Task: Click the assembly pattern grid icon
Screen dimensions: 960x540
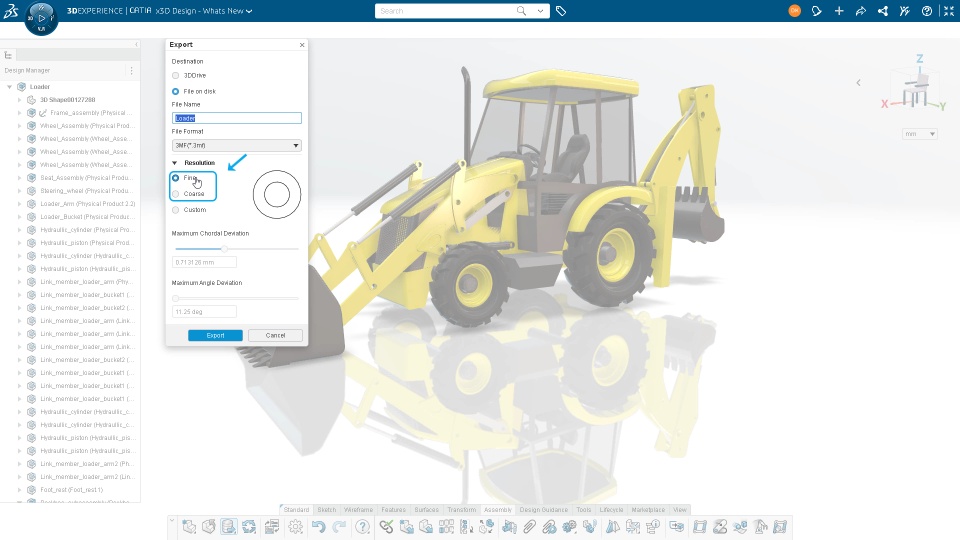Action: (x=446, y=527)
